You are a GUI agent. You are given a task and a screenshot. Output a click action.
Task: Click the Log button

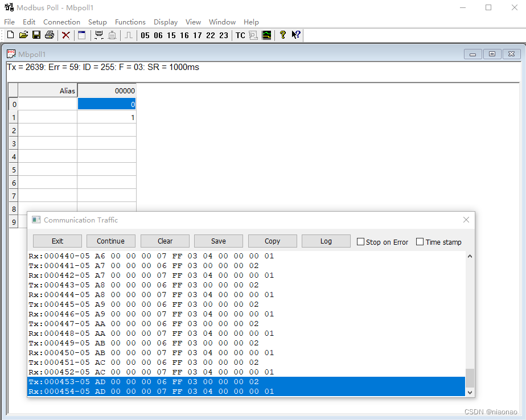pos(326,241)
